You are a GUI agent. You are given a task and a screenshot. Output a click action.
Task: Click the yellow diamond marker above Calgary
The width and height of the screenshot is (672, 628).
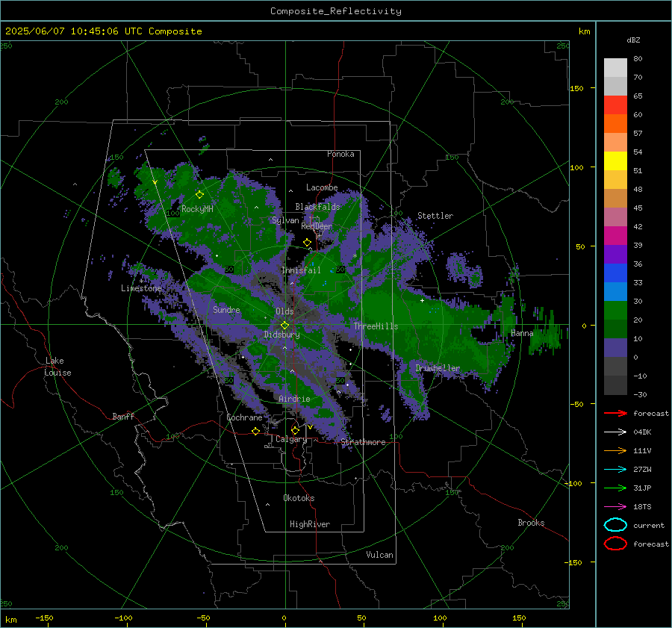click(x=295, y=430)
